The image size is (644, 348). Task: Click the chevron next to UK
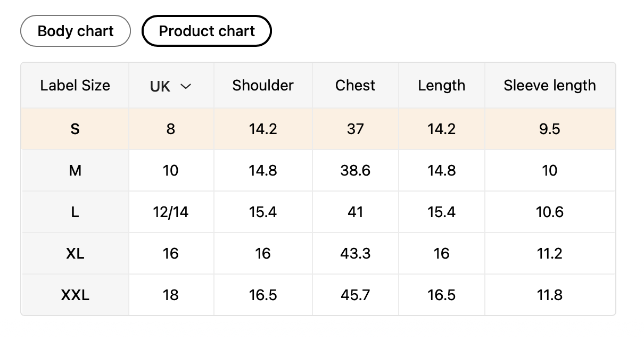pyautogui.click(x=185, y=86)
